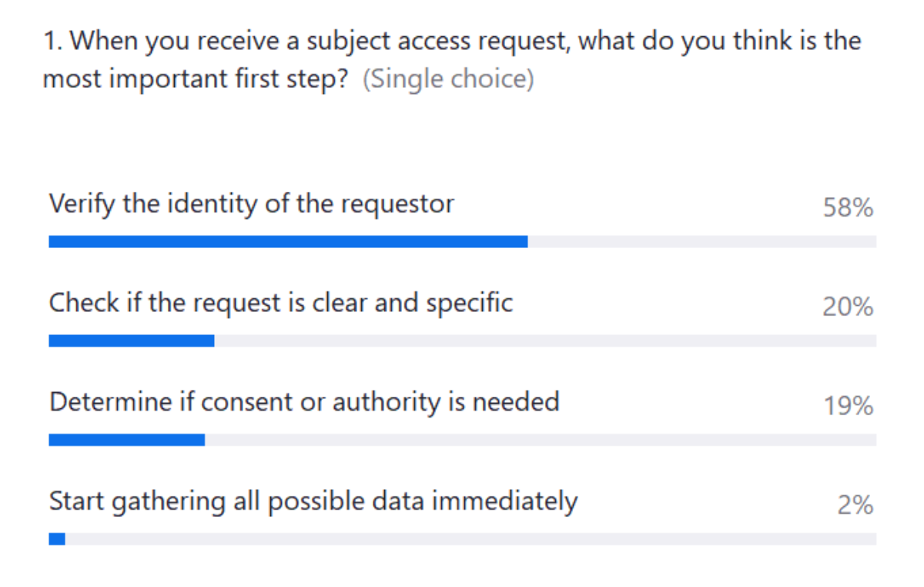Click the question number "1."
Viewport: 924px width, 587px height.
click(52, 41)
